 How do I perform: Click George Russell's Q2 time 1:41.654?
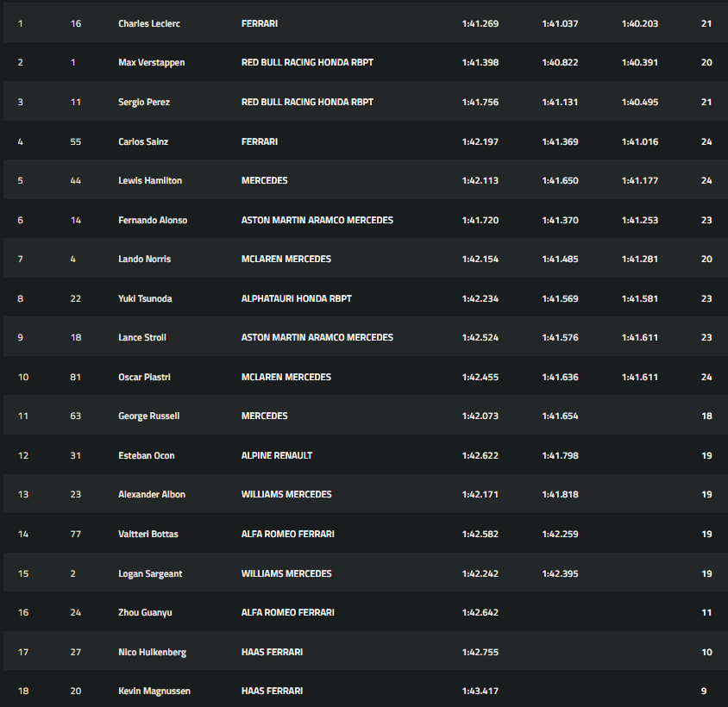pyautogui.click(x=560, y=416)
